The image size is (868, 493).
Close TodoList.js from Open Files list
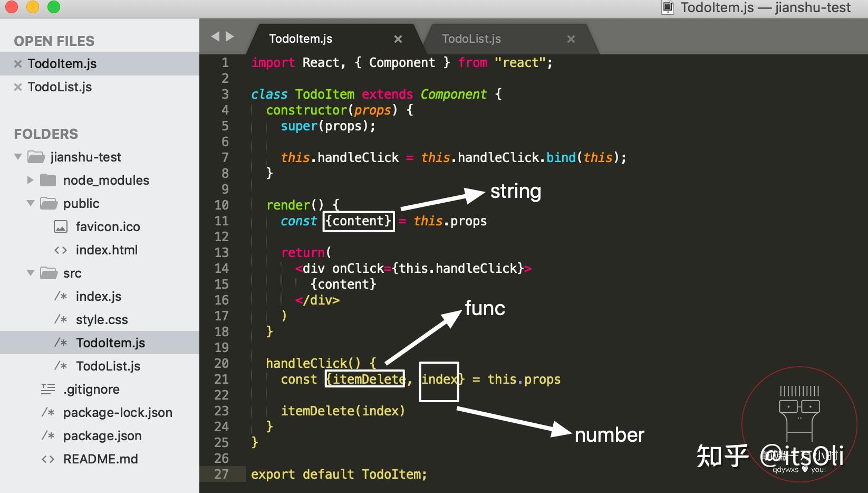pyautogui.click(x=17, y=87)
